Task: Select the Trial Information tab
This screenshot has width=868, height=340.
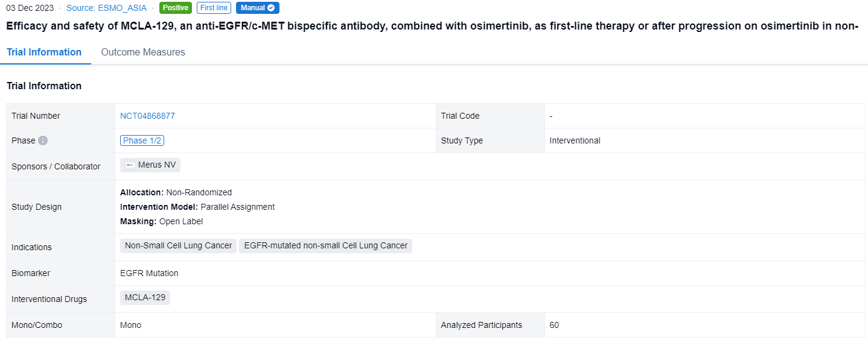Action: pos(44,52)
